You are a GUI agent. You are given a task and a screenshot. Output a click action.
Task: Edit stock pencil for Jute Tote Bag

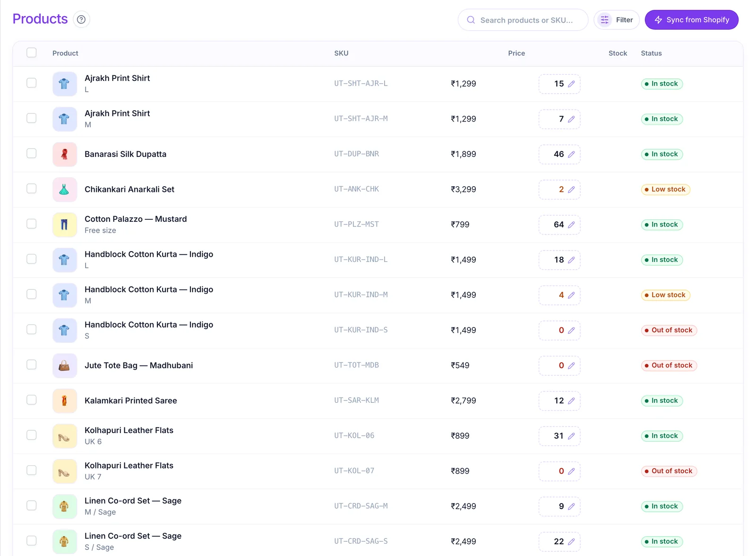tap(571, 365)
